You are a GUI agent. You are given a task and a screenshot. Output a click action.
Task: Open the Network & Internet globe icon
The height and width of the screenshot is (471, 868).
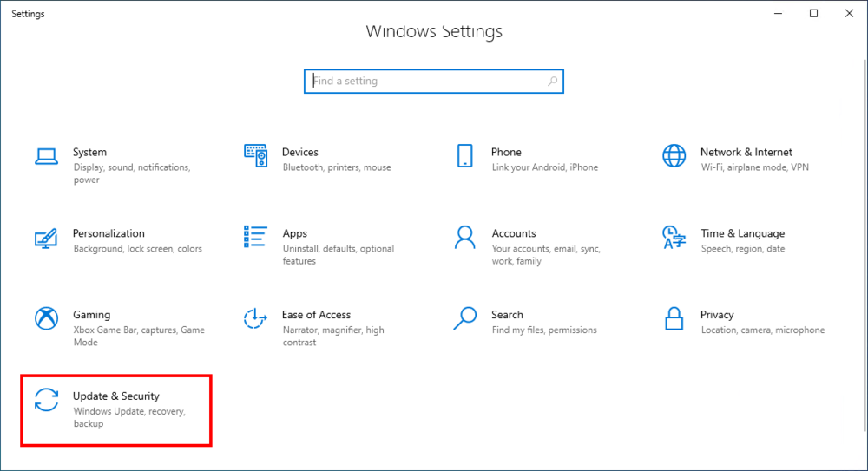[x=674, y=156]
